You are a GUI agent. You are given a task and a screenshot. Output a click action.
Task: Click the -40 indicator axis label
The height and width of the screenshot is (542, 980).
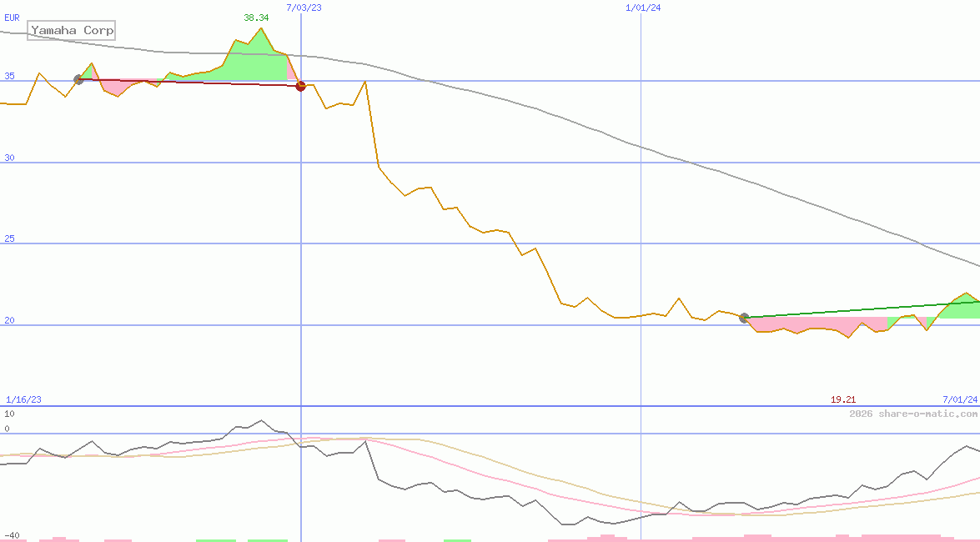[x=12, y=535]
